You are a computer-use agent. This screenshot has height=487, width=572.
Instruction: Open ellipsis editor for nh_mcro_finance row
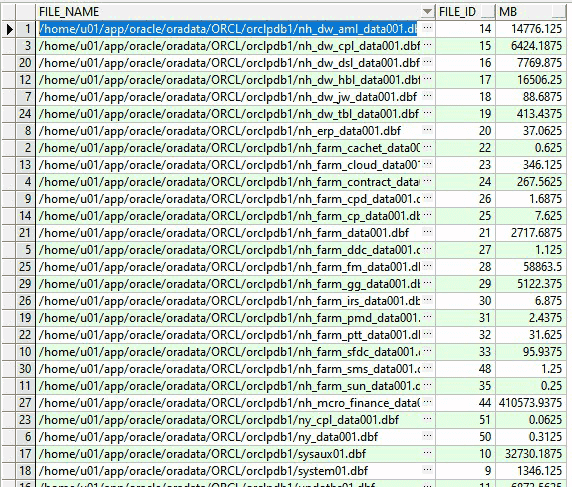pyautogui.click(x=428, y=403)
